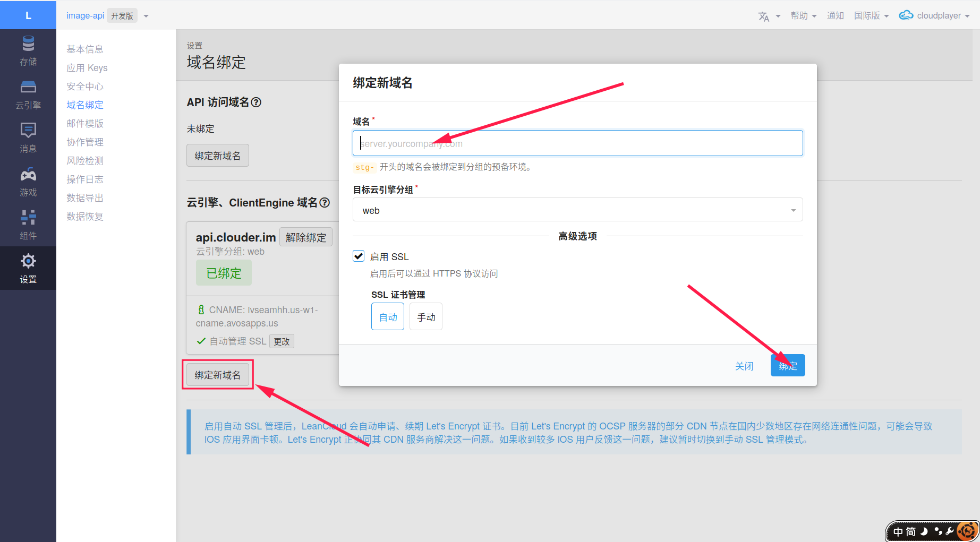This screenshot has height=542, width=980.
Task: Click 更改 next to 自动管理 SSL
Action: pyautogui.click(x=282, y=341)
